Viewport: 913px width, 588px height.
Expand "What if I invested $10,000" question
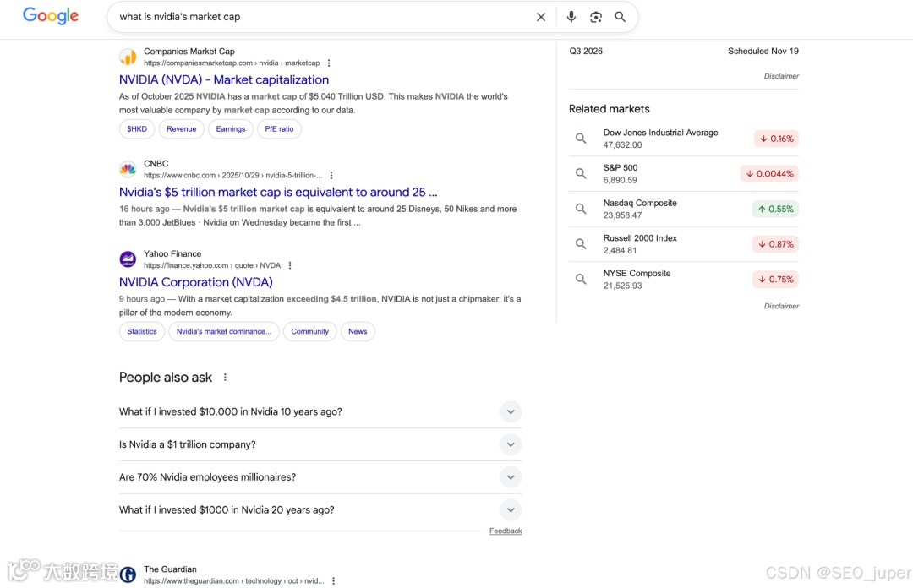click(510, 412)
